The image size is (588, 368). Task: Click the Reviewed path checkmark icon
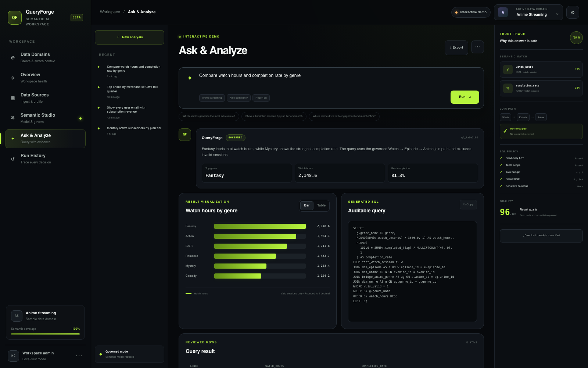pos(505,131)
